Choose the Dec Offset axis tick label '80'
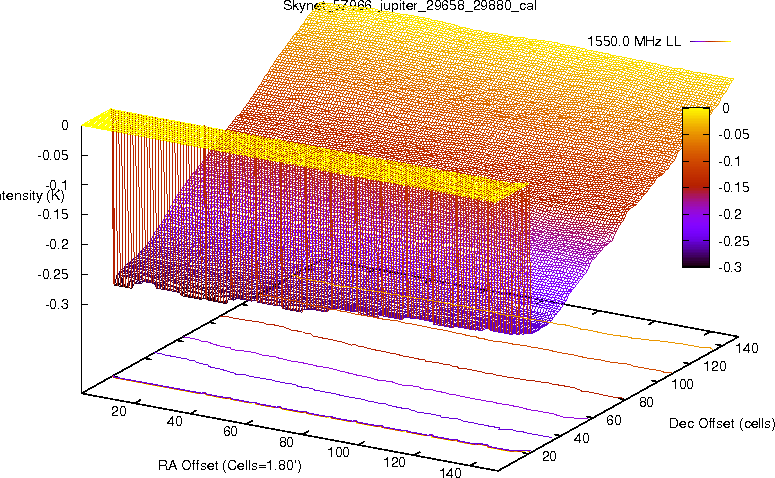775x478 pixels. coord(646,402)
